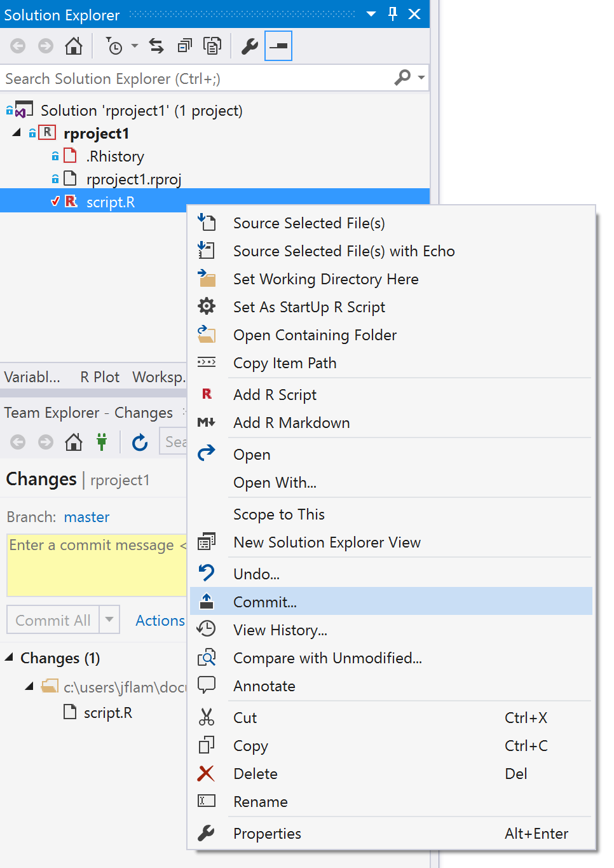
Task: Click Delete in the context menu
Action: click(391, 774)
